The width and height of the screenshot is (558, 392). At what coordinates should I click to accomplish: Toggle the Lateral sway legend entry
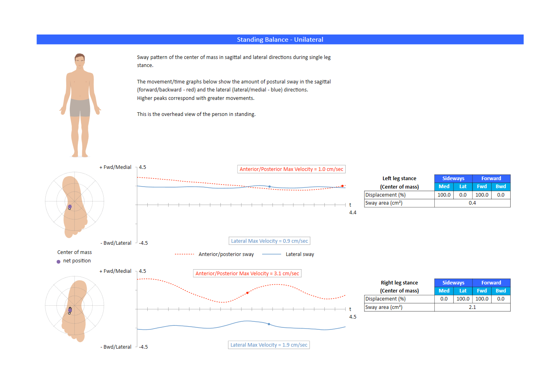point(299,254)
